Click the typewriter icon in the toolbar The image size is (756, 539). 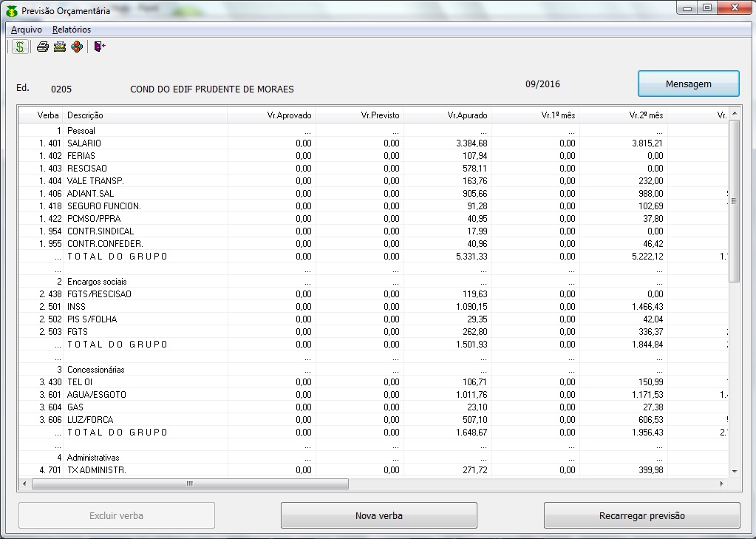coord(59,47)
